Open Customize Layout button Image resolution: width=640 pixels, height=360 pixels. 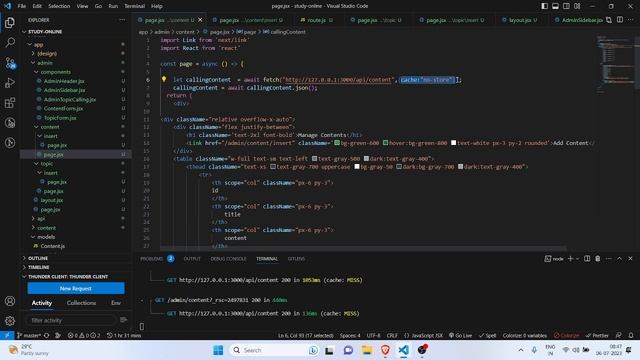(577, 6)
